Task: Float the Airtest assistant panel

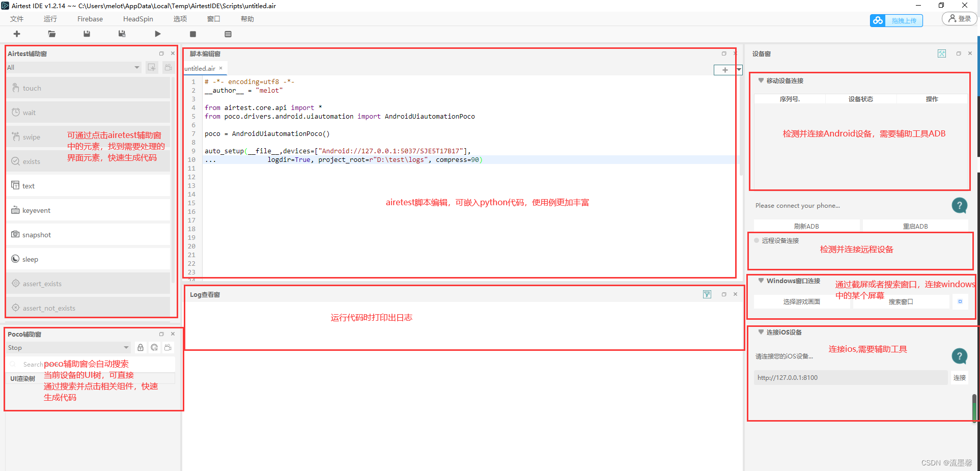Action: tap(161, 53)
